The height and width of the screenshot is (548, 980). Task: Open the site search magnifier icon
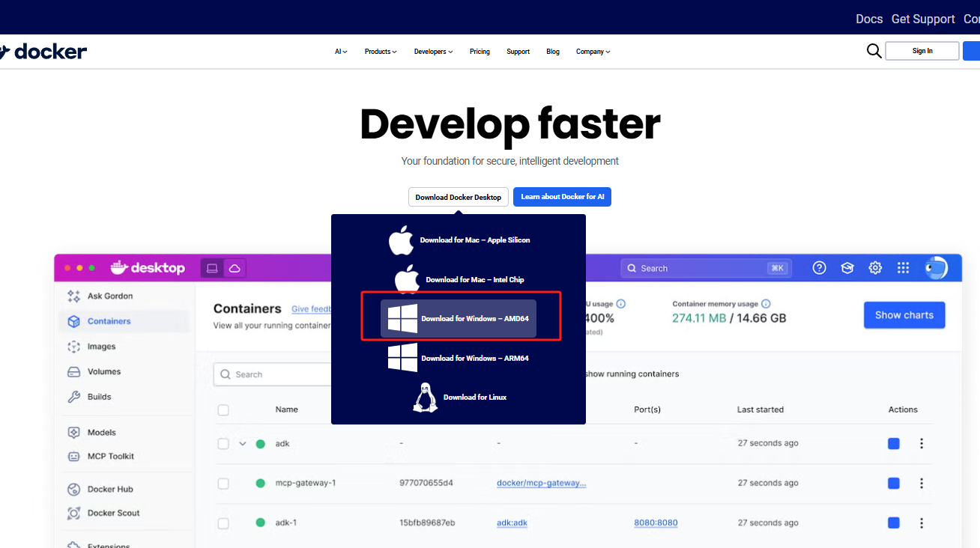pos(874,51)
